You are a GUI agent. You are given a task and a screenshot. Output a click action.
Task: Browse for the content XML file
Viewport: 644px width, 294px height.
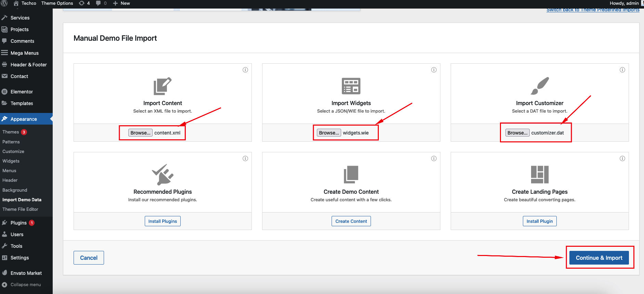[140, 133]
